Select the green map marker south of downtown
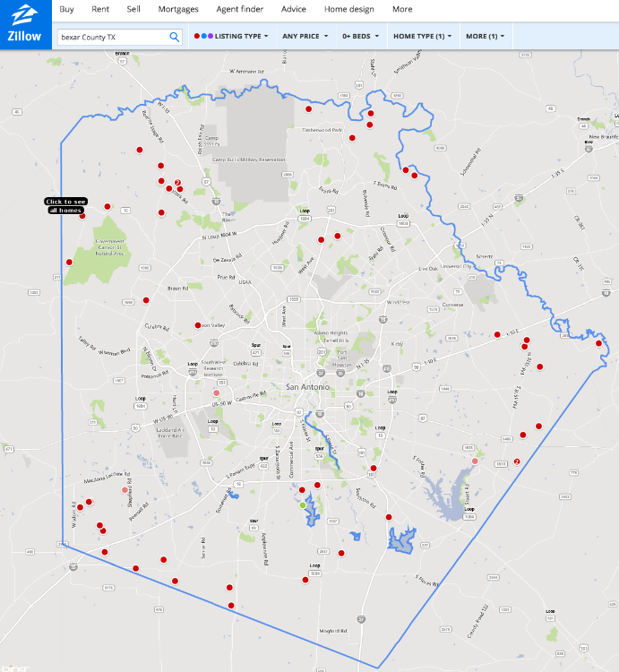619x672 pixels. 303,505
